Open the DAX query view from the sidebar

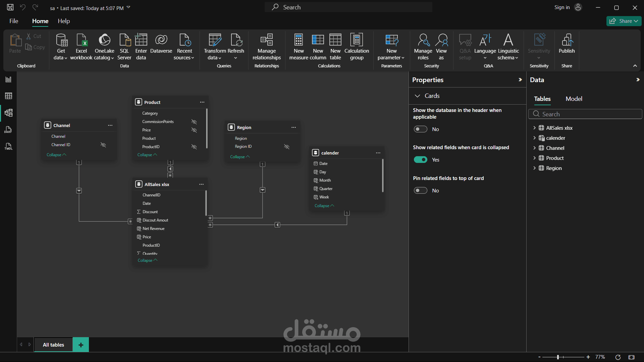coord(8,129)
